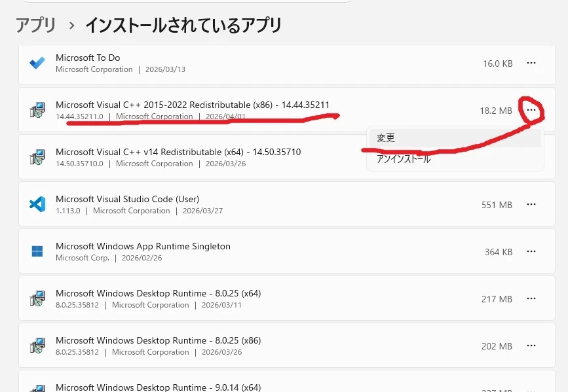
Task: Click the Desktop Runtime 8.0.25 (x86) icon
Action: (x=37, y=346)
